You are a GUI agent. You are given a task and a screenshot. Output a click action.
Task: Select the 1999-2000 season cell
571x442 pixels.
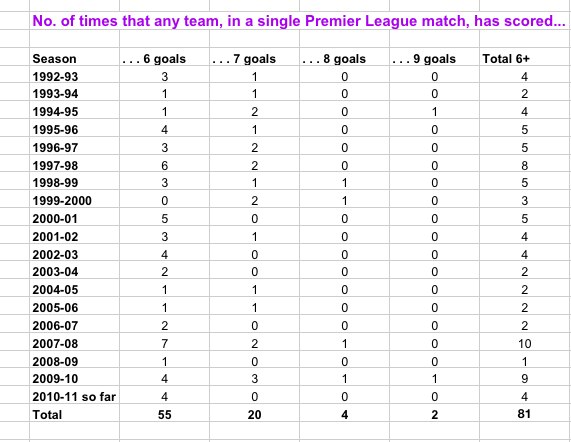(74, 200)
